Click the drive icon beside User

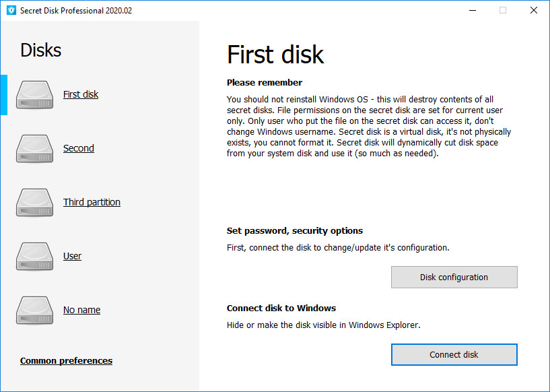(34, 257)
